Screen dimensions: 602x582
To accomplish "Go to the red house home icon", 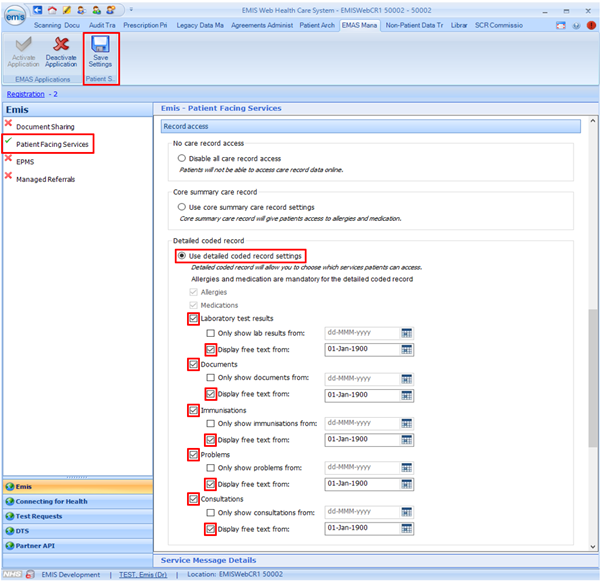I will tap(52, 10).
